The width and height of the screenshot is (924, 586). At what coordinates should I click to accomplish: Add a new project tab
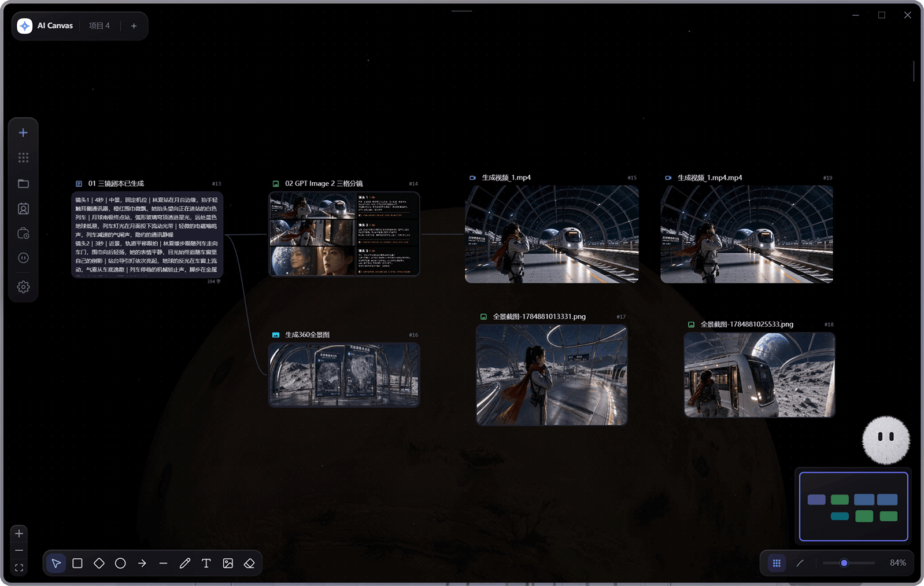tap(134, 26)
